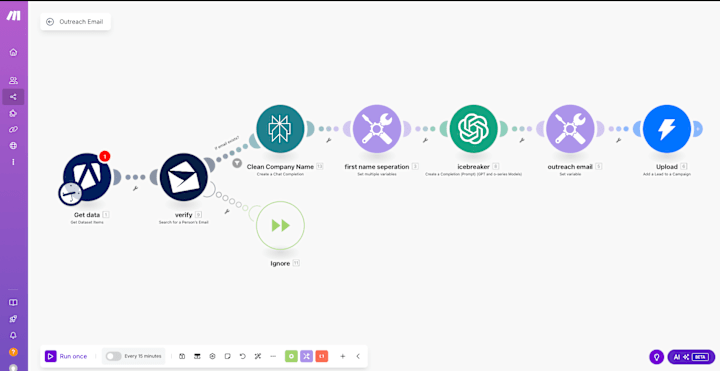Select the icebreaker OpenAI module
This screenshot has height=371, width=720.
pos(474,129)
